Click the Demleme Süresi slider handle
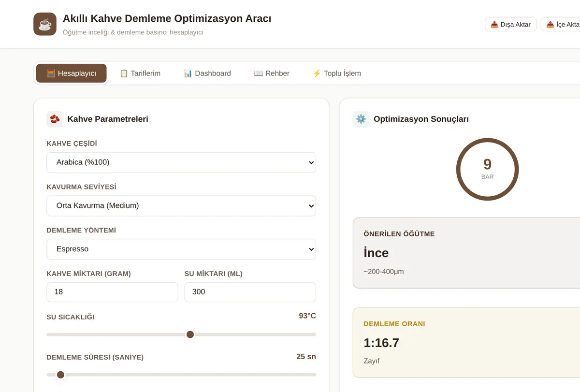This screenshot has height=392, width=580. coord(60,375)
